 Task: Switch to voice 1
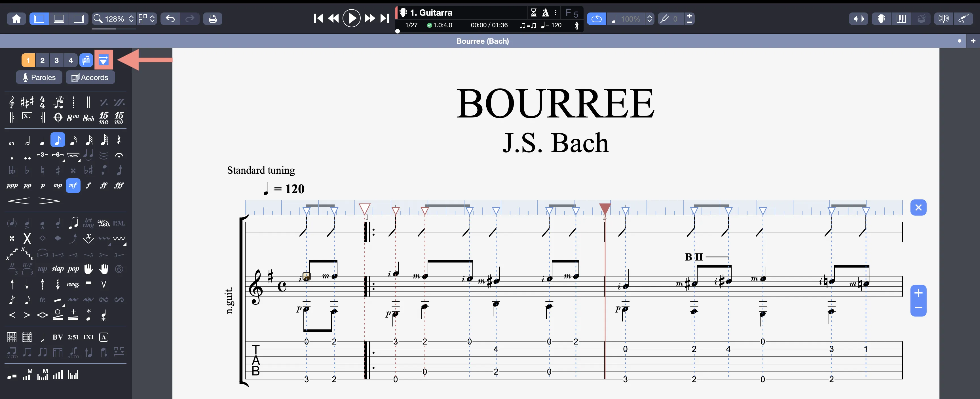tap(28, 60)
